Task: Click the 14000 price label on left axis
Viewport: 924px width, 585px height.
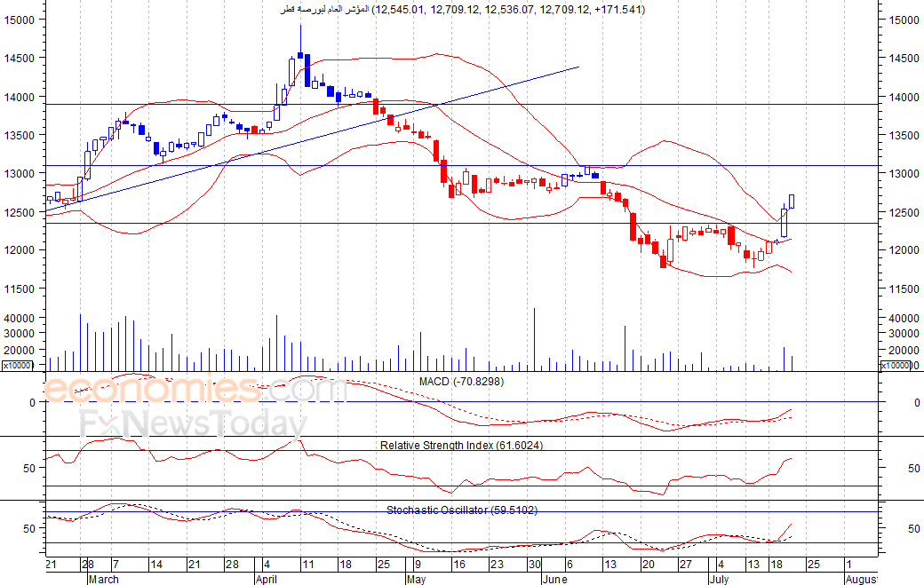Action: point(20,97)
